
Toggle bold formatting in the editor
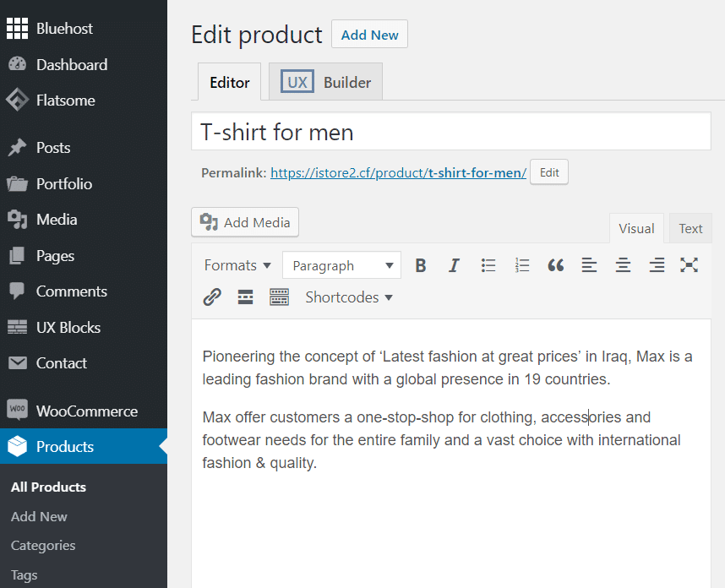pyautogui.click(x=420, y=265)
